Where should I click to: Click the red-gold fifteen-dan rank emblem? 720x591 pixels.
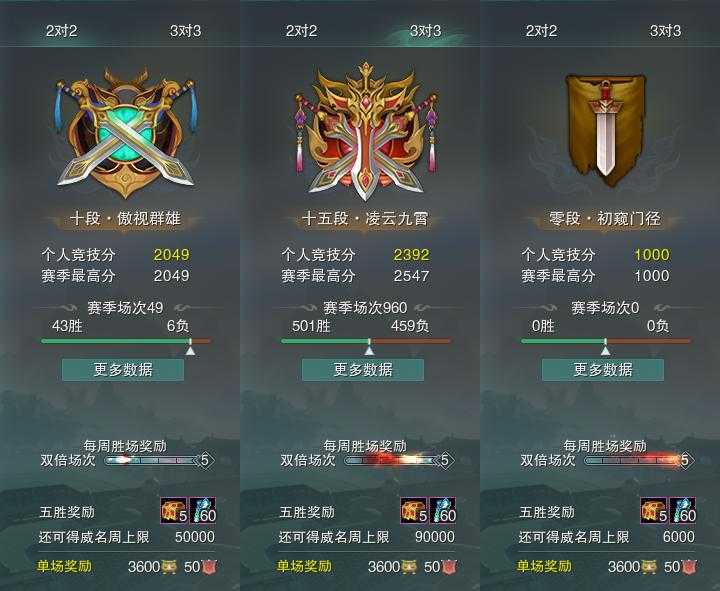coord(366,131)
